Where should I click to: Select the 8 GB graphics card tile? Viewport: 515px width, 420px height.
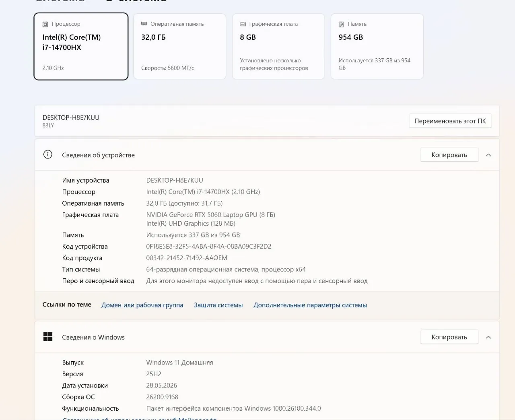pyautogui.click(x=278, y=47)
